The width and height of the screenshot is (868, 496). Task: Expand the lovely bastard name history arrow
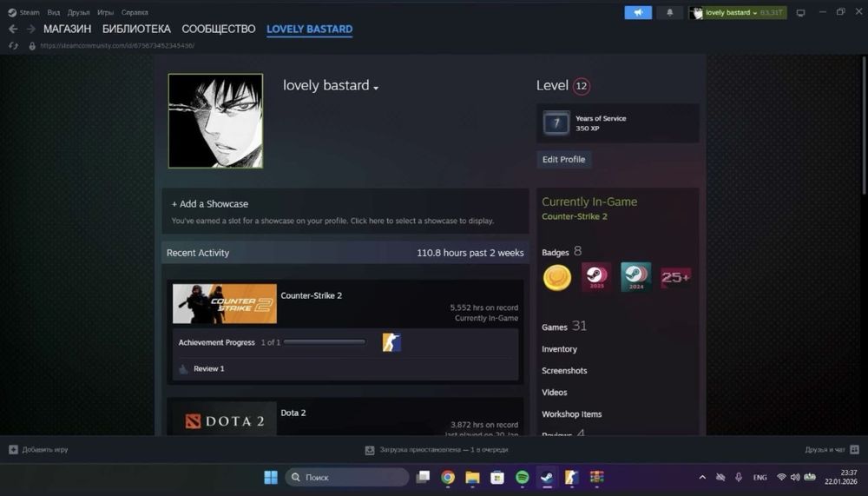[x=376, y=88]
